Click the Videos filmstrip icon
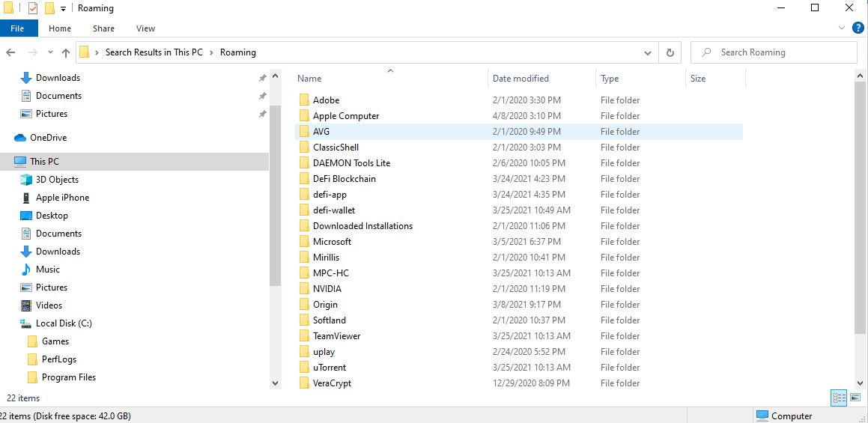The image size is (868, 423). pyautogui.click(x=26, y=305)
